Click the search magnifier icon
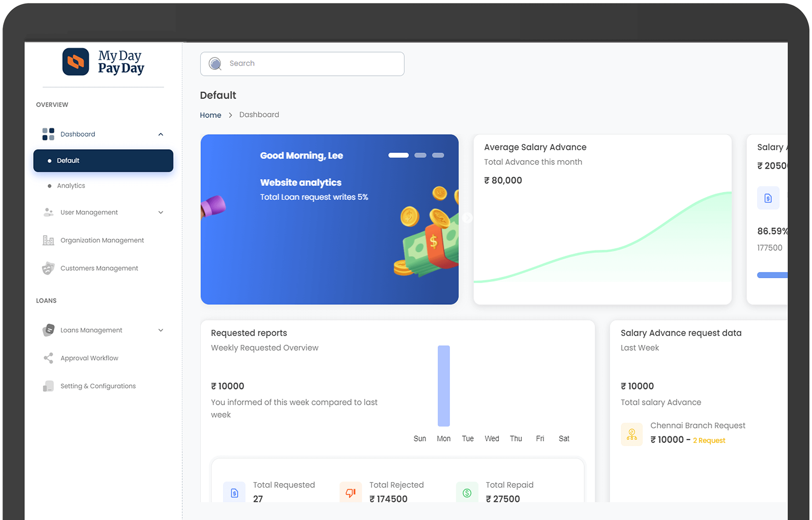 [x=215, y=64]
